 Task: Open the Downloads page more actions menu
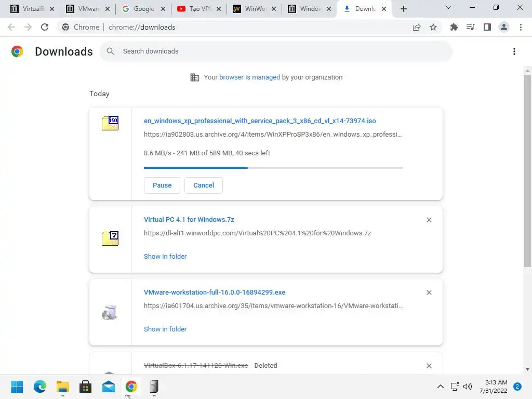pyautogui.click(x=514, y=51)
